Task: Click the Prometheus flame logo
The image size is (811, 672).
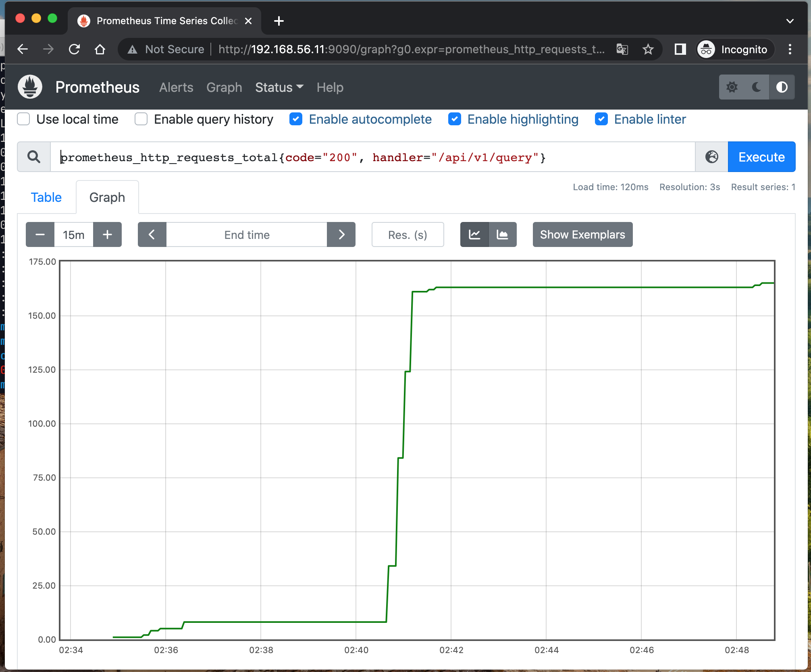Action: pos(30,87)
